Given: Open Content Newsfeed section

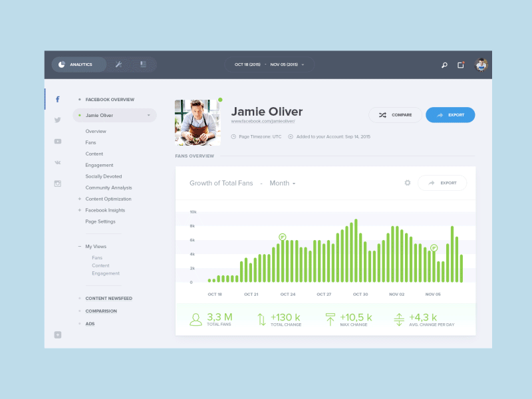Looking at the screenshot, I should pyautogui.click(x=108, y=298).
